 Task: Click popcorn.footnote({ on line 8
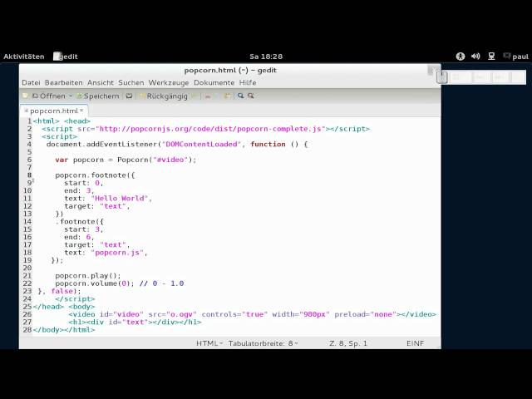coord(95,175)
